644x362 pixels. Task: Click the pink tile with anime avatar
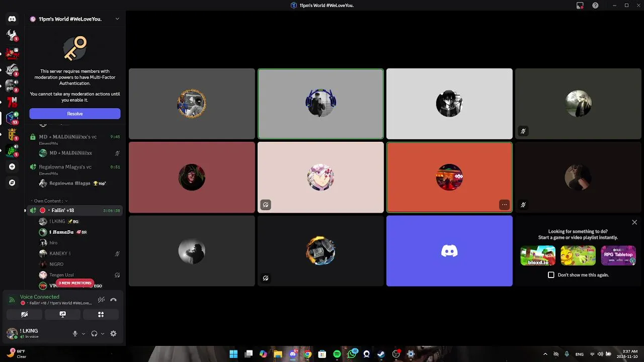pos(320,177)
